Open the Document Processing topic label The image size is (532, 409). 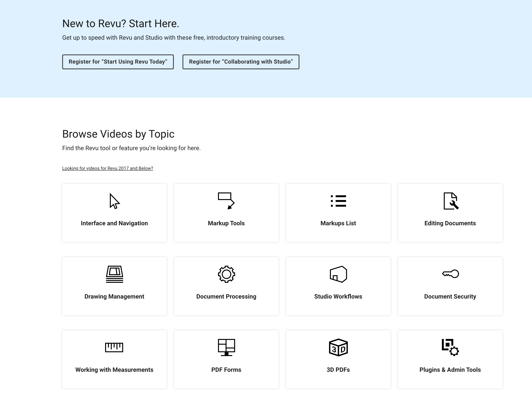(x=226, y=296)
